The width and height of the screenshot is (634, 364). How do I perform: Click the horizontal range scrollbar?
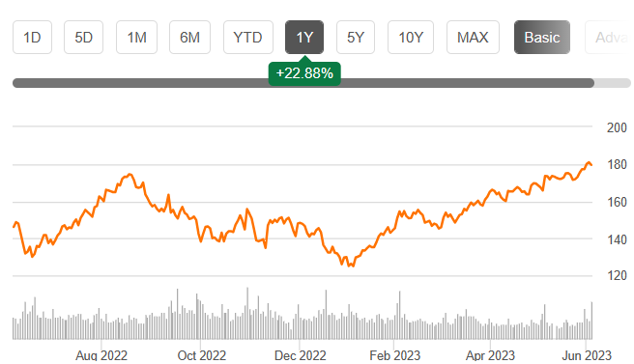(303, 83)
